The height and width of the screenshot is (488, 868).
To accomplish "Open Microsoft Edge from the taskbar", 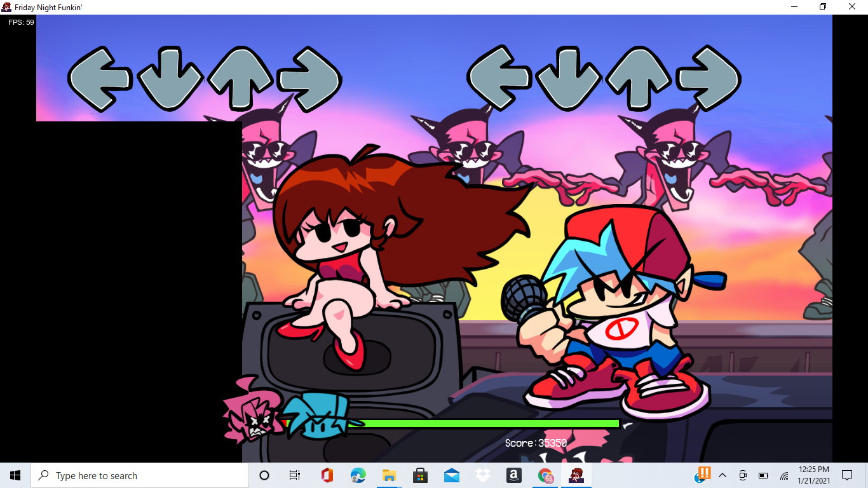I will click(x=358, y=475).
